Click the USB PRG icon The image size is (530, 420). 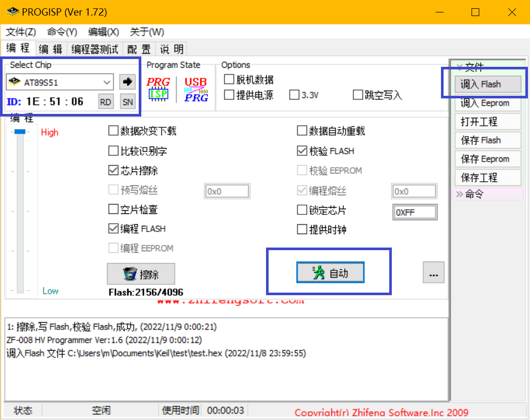click(196, 89)
